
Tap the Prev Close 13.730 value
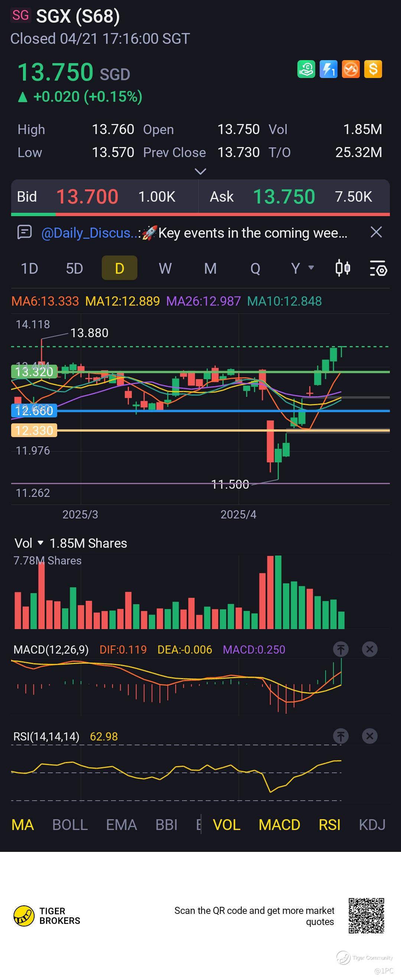point(238,152)
